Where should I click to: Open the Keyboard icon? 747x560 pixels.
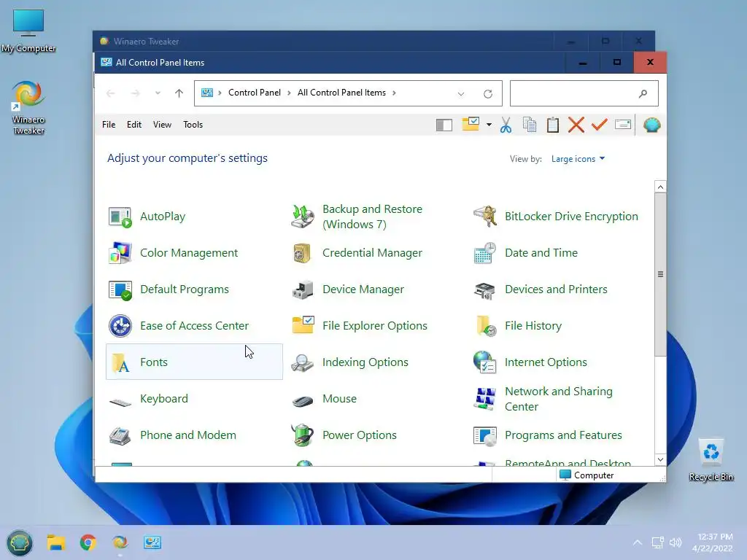tap(120, 402)
